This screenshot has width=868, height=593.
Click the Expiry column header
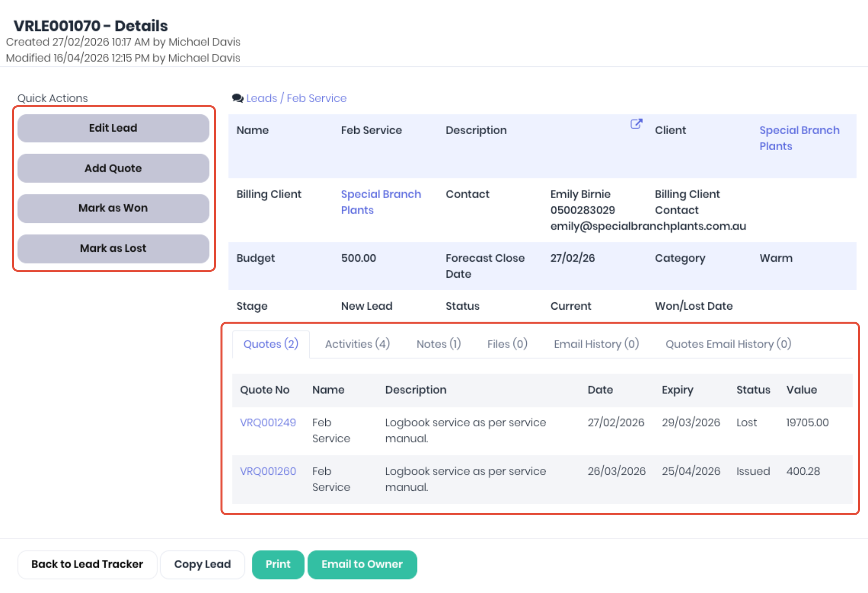point(677,390)
